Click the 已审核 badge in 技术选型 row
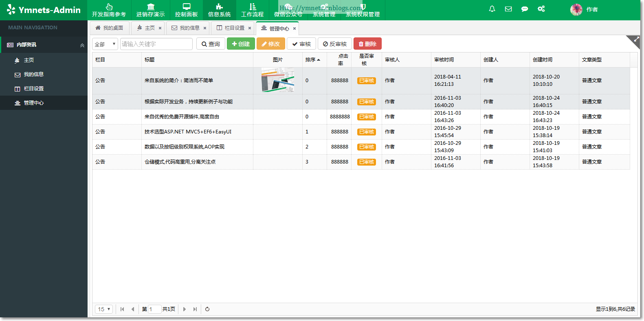 [367, 132]
